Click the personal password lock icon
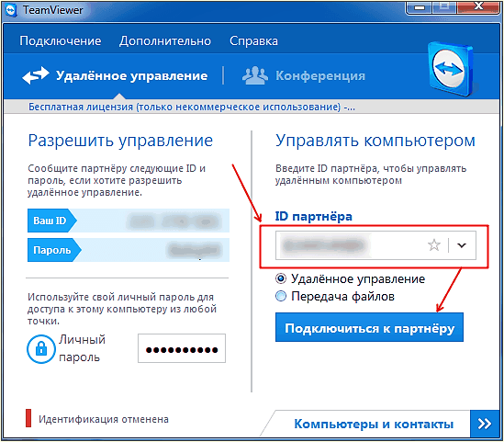504x442 pixels. [41, 349]
